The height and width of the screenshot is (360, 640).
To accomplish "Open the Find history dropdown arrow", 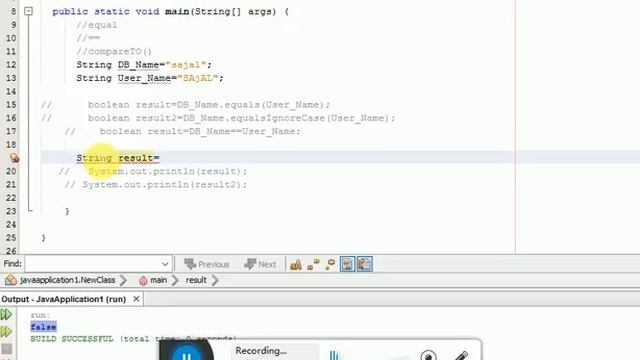I will pyautogui.click(x=165, y=264).
